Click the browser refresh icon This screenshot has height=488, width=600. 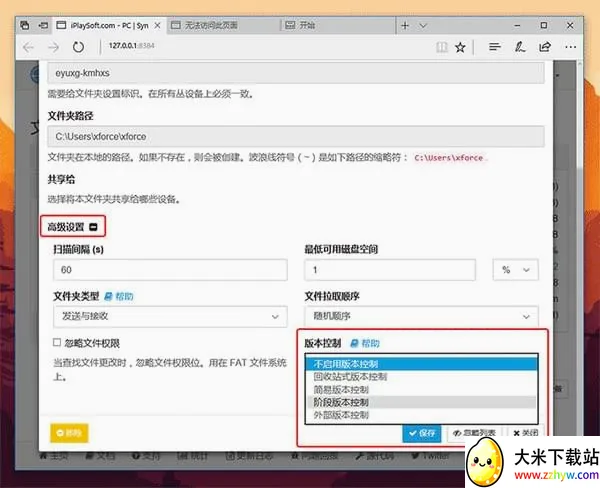(78, 47)
